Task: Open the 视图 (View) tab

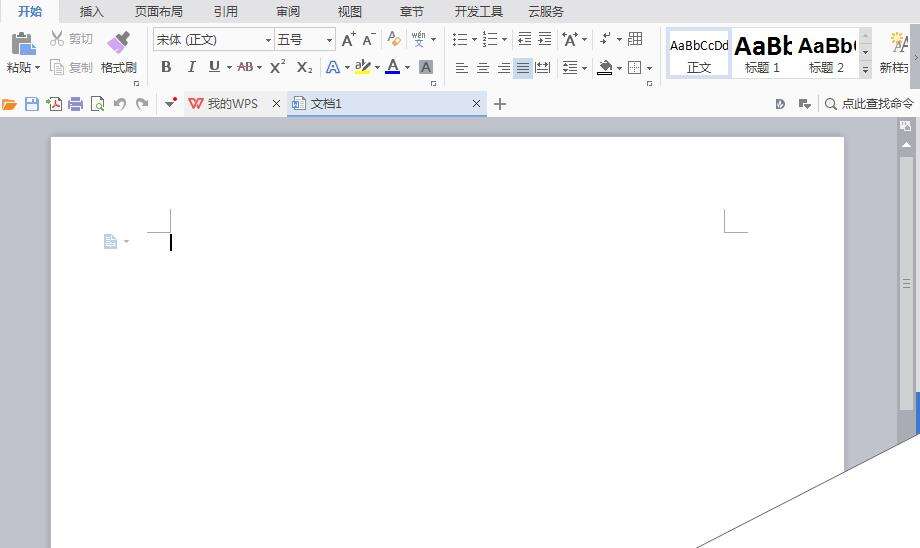Action: [x=350, y=11]
